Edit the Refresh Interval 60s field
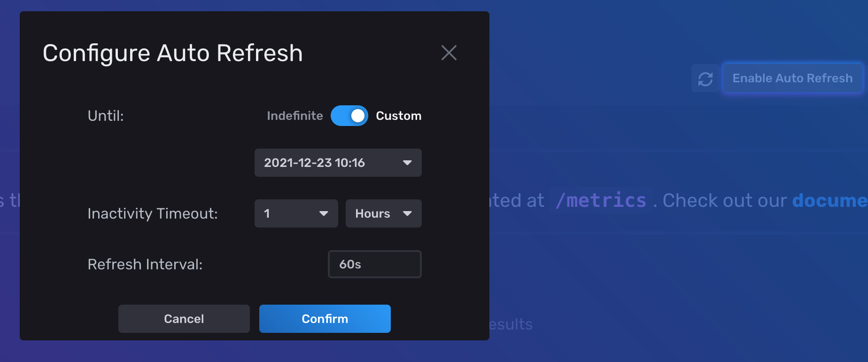The width and height of the screenshot is (868, 362). coord(374,264)
